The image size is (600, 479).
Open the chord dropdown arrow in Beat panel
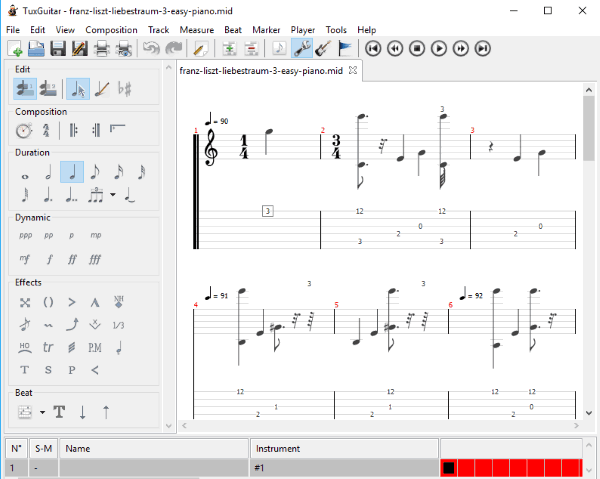coord(42,412)
